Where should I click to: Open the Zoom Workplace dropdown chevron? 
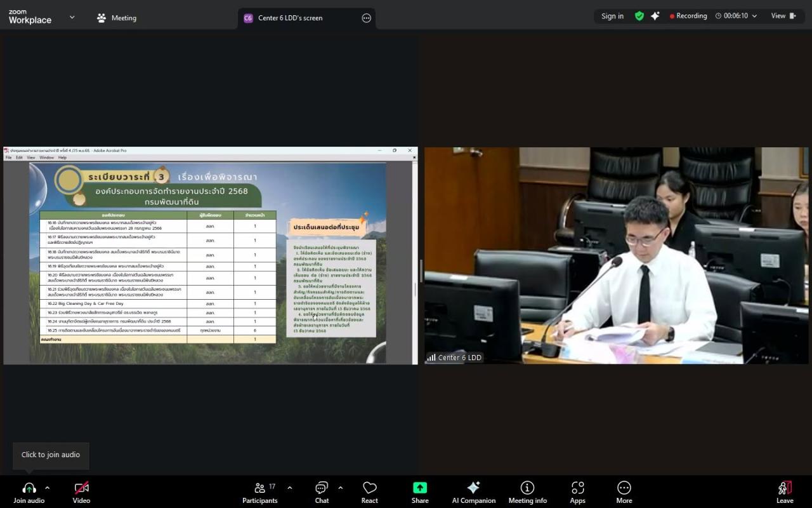click(x=72, y=17)
